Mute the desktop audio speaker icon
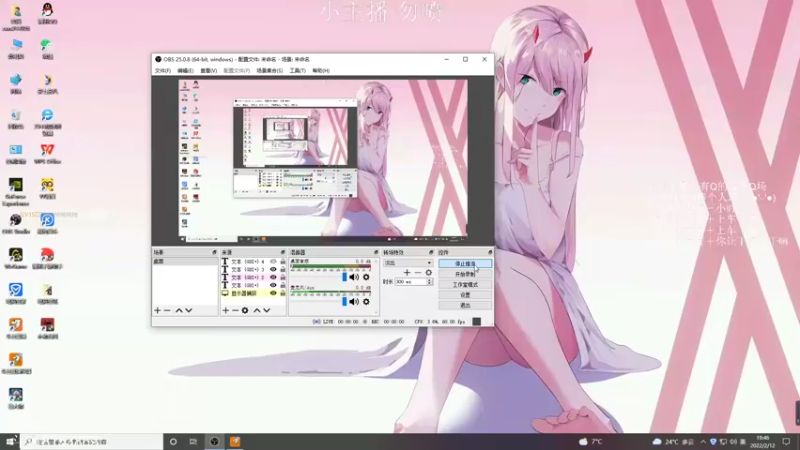Image resolution: width=800 pixels, height=450 pixels. [354, 277]
